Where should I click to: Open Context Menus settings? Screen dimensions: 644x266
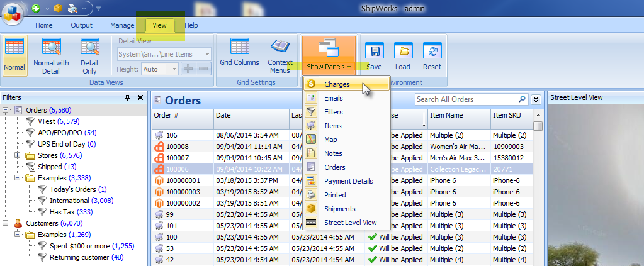click(x=280, y=55)
